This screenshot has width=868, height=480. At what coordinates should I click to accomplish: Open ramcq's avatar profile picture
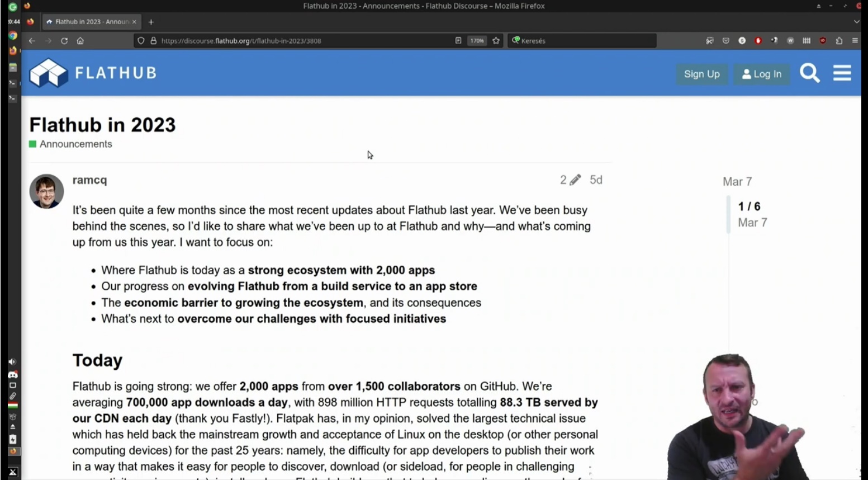[x=46, y=191]
